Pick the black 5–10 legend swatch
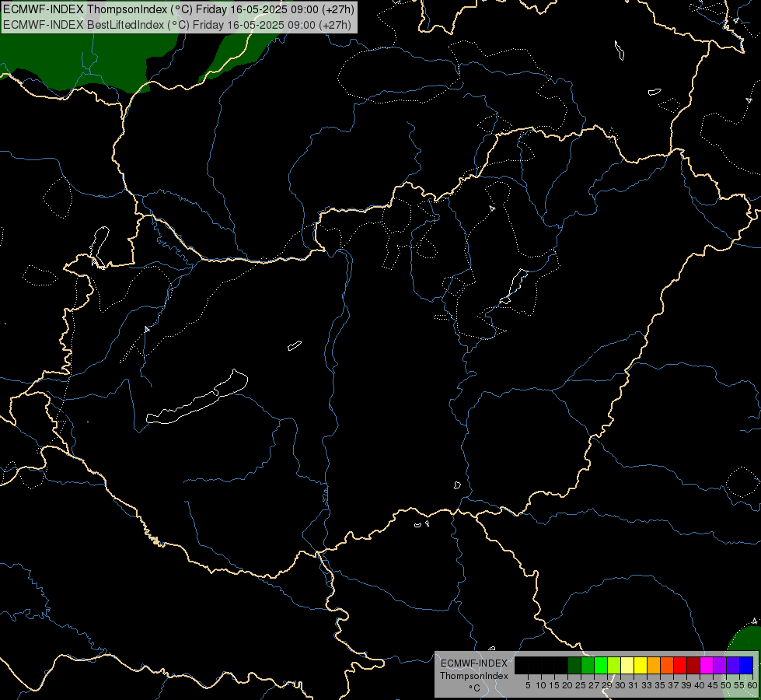The height and width of the screenshot is (700, 761). point(535,665)
